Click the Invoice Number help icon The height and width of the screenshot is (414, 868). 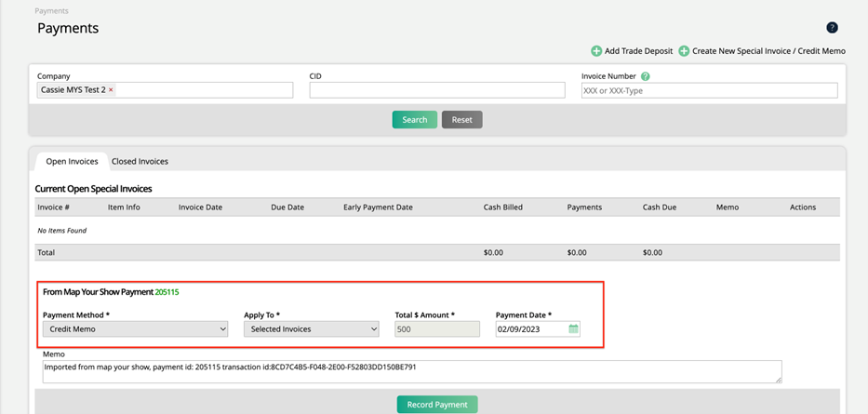(646, 76)
